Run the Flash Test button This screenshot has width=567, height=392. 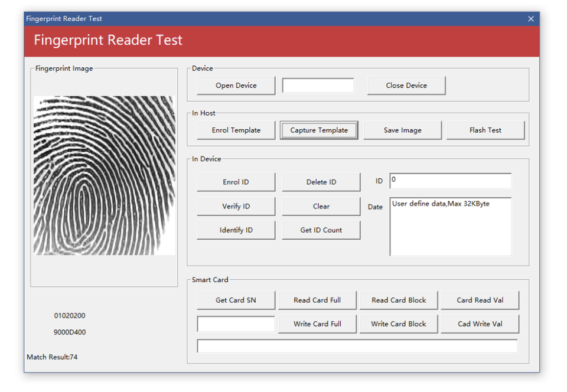coord(485,130)
